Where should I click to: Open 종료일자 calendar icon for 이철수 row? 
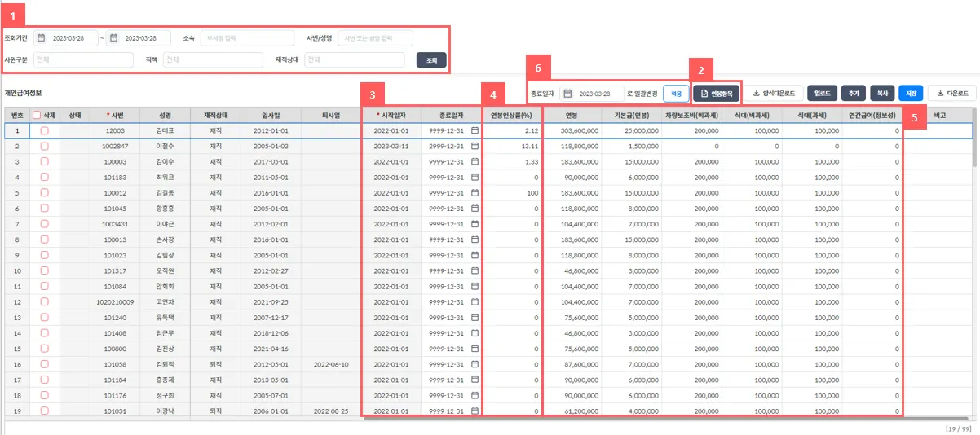click(475, 146)
